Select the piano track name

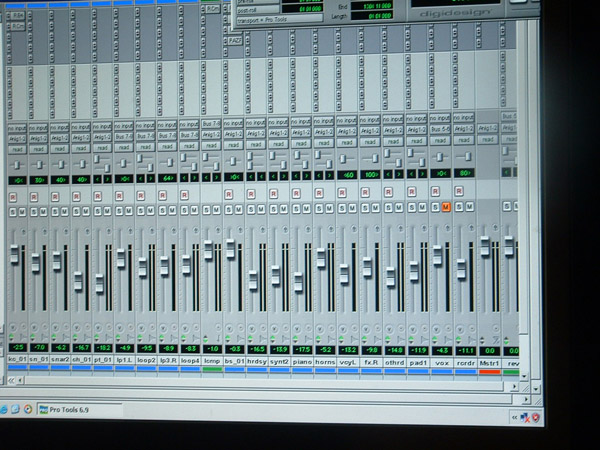302,361
